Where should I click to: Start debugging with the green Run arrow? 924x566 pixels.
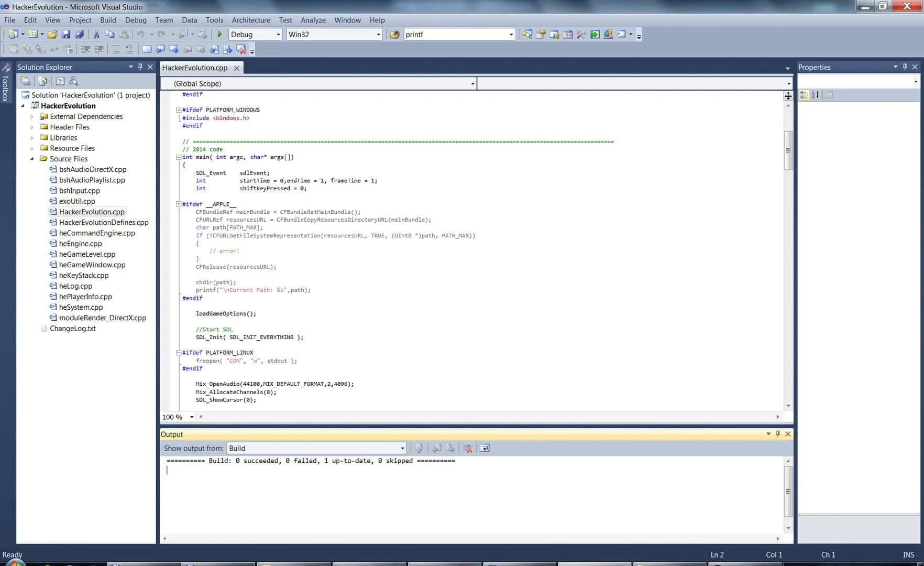[219, 34]
